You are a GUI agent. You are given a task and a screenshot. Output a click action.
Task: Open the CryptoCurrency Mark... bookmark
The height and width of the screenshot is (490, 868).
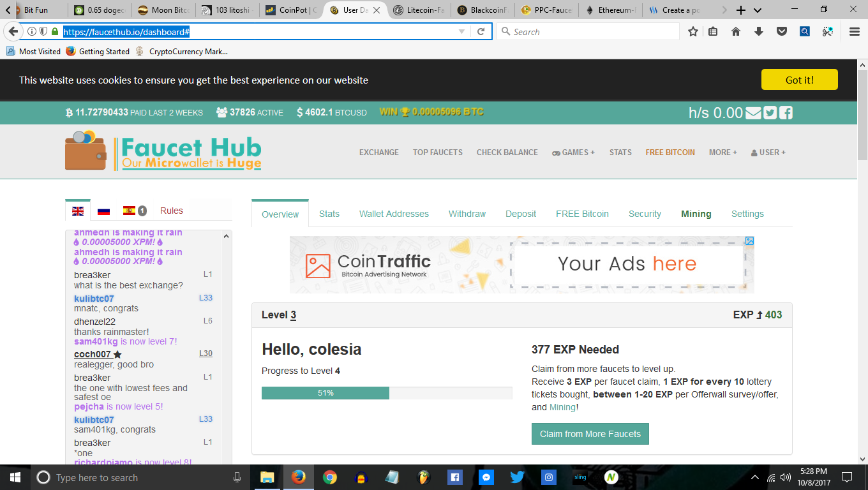tap(181, 52)
